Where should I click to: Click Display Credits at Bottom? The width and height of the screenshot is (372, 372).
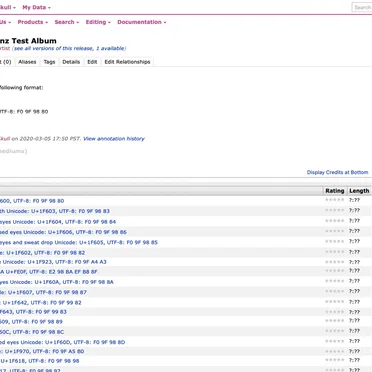tap(337, 172)
